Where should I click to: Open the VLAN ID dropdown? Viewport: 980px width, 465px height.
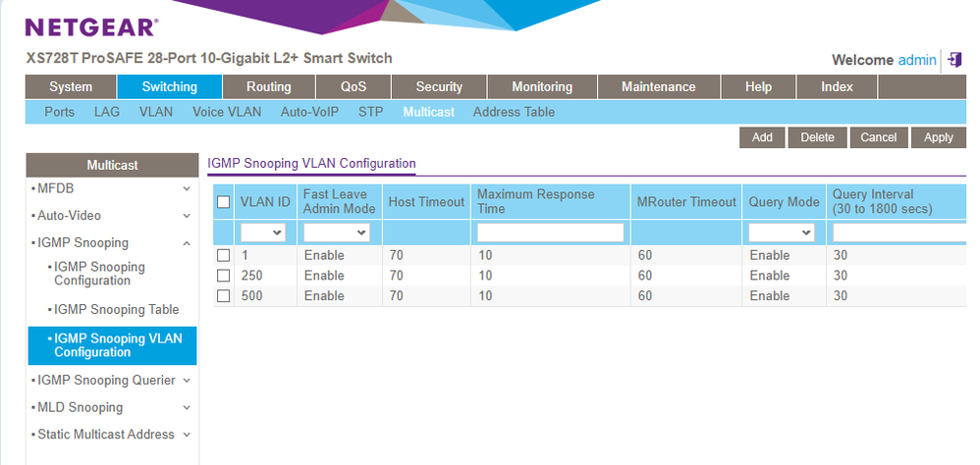[263, 232]
